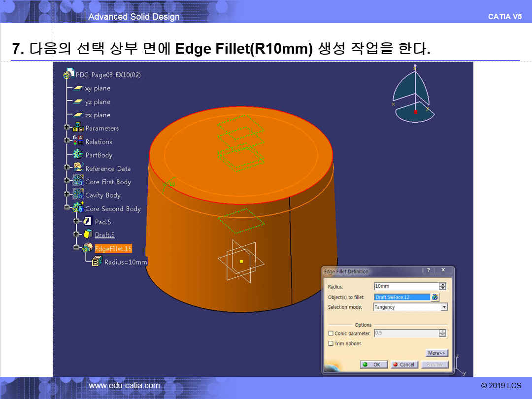The image size is (532, 399).
Task: Expand the Reference Data node
Action: pyautogui.click(x=66, y=168)
